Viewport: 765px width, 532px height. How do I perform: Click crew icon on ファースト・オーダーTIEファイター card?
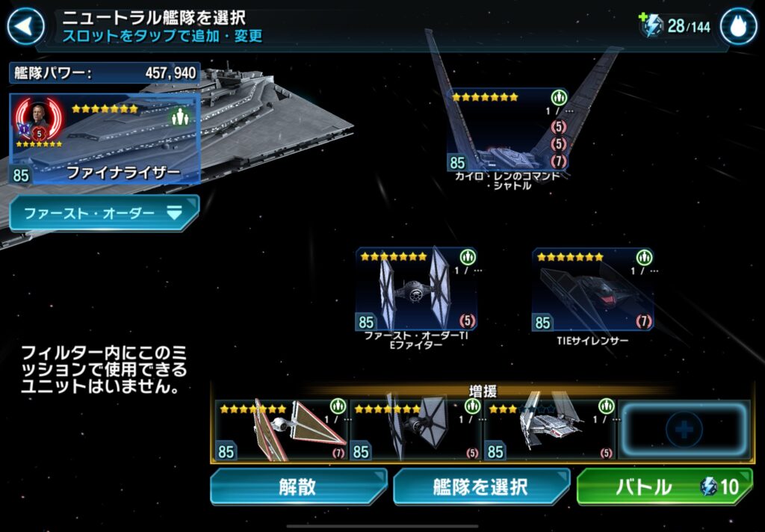coord(468,257)
